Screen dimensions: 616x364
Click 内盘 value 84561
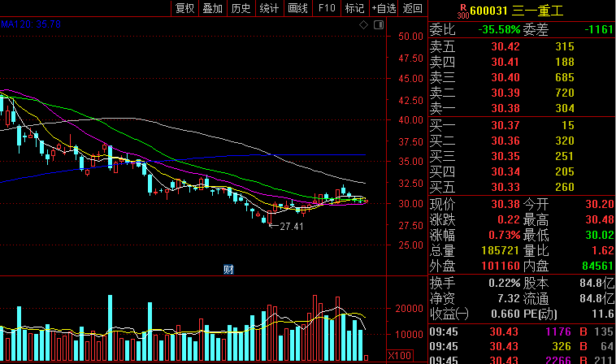coord(597,266)
